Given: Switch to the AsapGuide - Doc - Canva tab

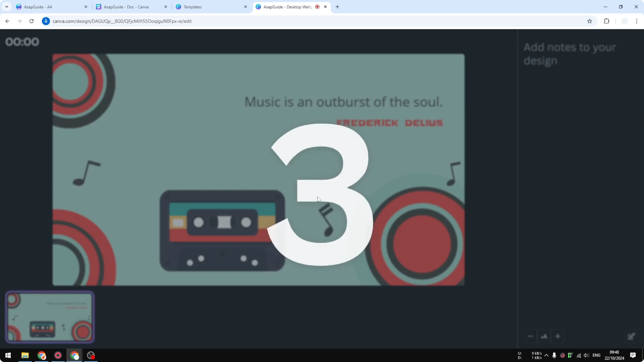Looking at the screenshot, I should coord(126,7).
